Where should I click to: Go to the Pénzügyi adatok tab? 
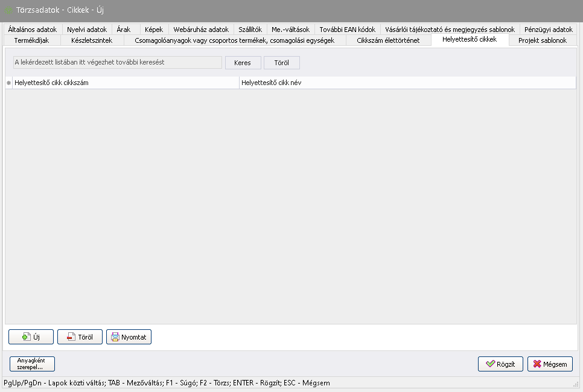(x=548, y=29)
